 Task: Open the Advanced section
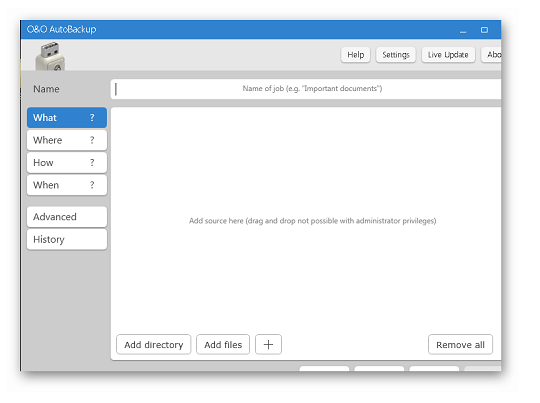click(x=67, y=217)
